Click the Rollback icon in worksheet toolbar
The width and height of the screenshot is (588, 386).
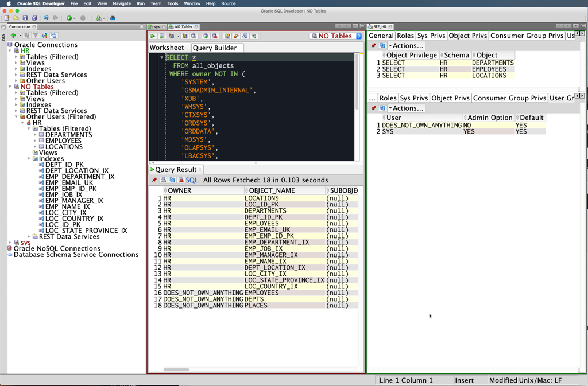(215, 36)
